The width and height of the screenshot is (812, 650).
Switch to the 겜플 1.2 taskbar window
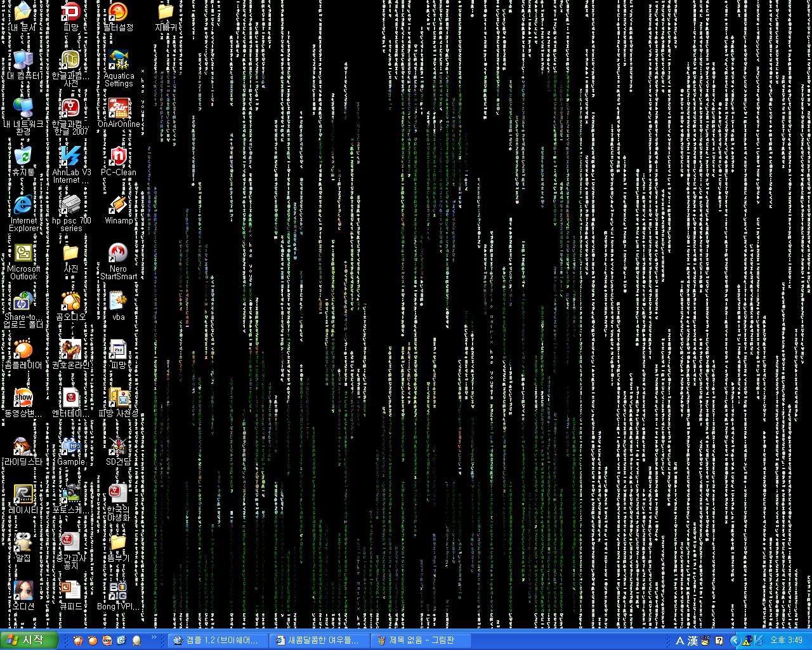218,640
